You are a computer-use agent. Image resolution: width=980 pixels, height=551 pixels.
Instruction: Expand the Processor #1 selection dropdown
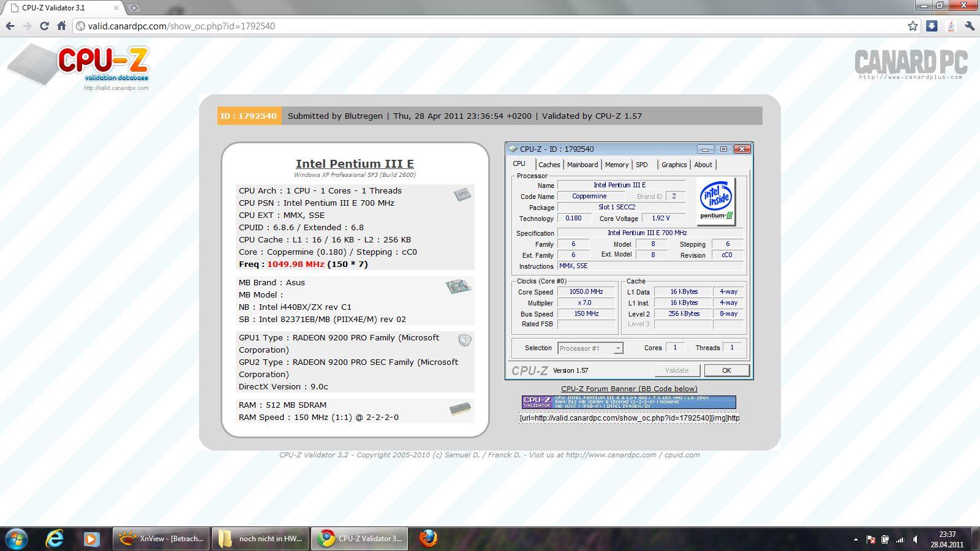click(x=618, y=348)
